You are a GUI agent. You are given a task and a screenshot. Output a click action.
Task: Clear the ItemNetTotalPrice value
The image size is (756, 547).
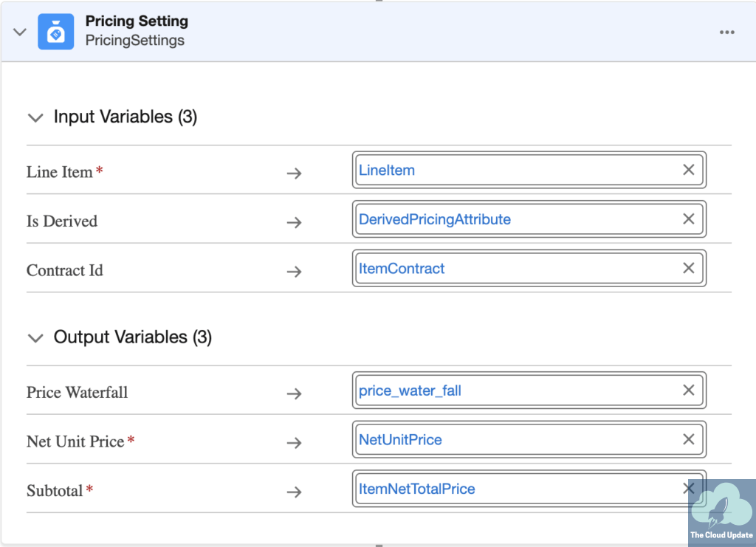(x=688, y=489)
